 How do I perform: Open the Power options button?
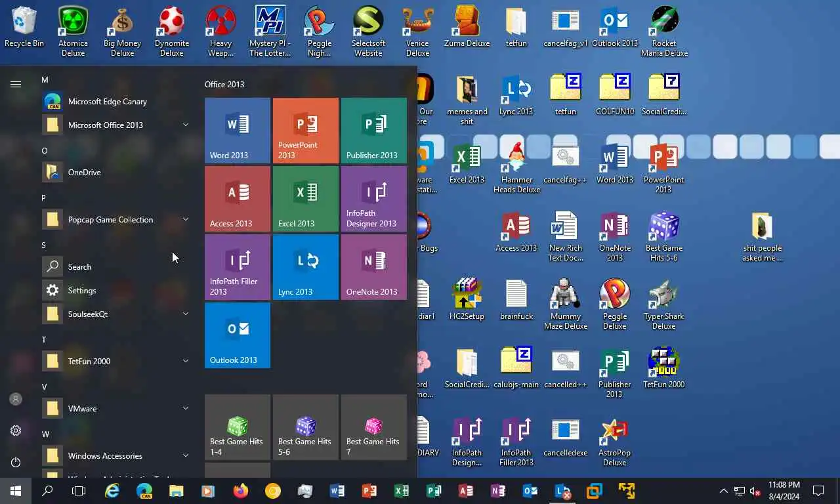tap(16, 462)
